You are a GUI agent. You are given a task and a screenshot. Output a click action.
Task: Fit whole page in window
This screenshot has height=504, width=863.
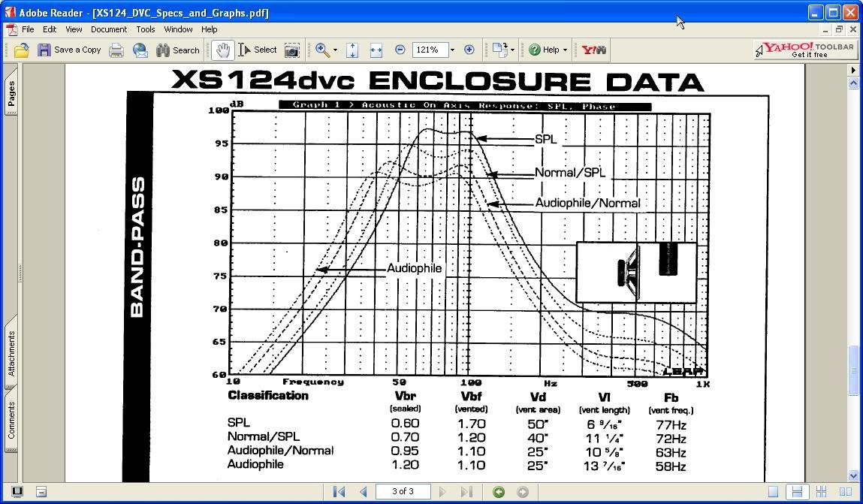click(352, 50)
